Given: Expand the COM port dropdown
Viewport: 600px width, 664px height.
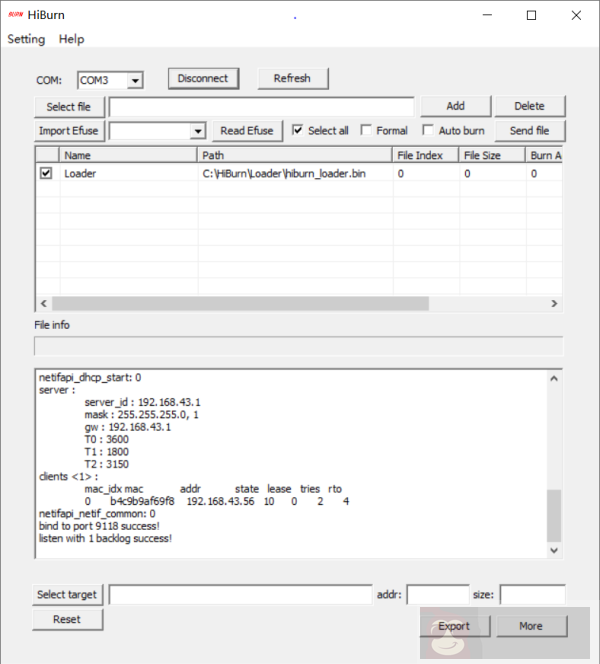Looking at the screenshot, I should coord(135,80).
